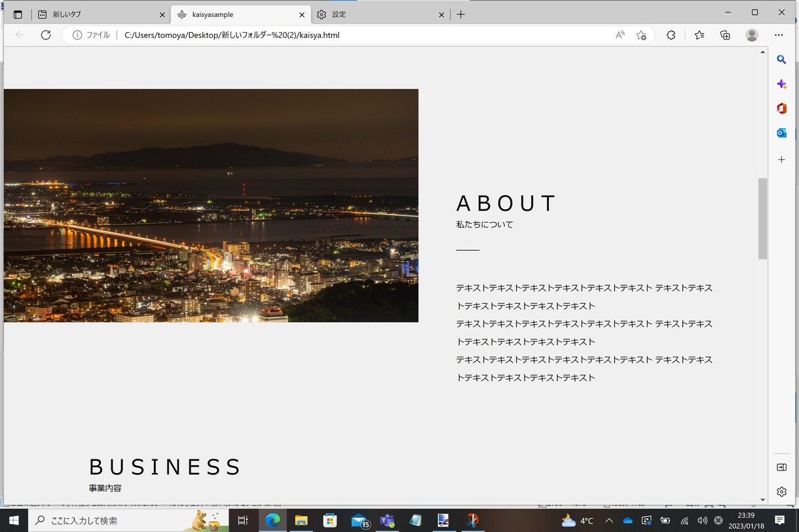Open the Read Aloud icon in address bar
799x532 pixels.
pyautogui.click(x=620, y=35)
